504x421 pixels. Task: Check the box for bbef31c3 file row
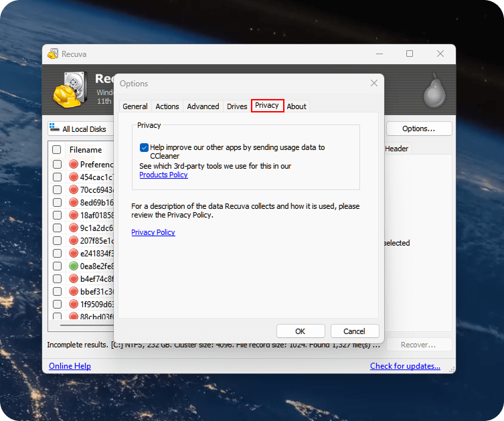pyautogui.click(x=57, y=291)
